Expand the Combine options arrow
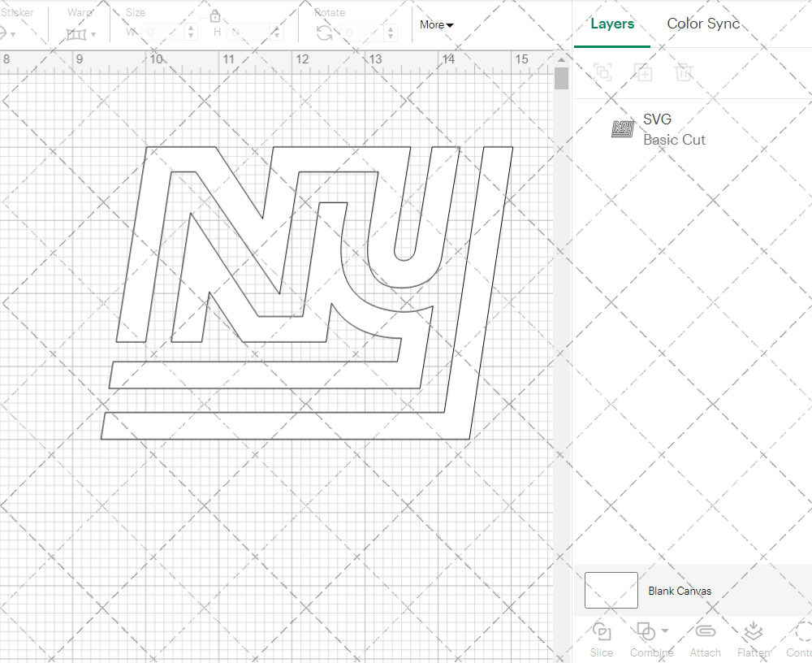Viewport: 812px width, 663px height. pos(665,630)
